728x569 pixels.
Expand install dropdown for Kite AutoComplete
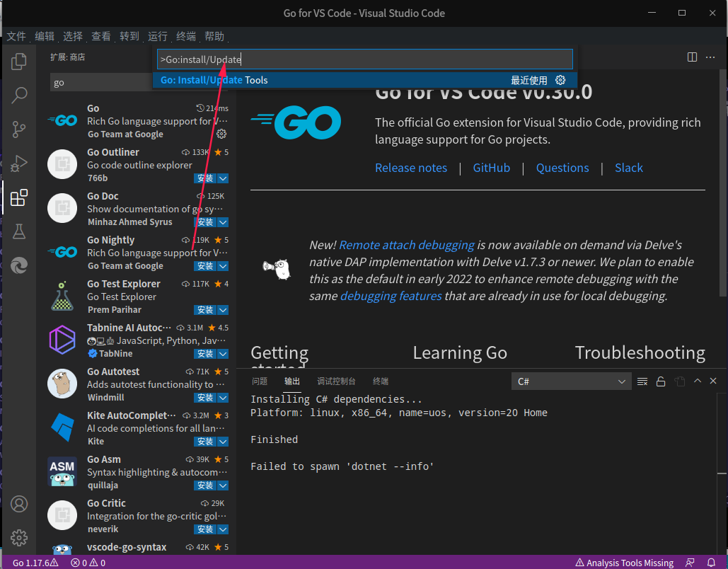[x=223, y=442]
